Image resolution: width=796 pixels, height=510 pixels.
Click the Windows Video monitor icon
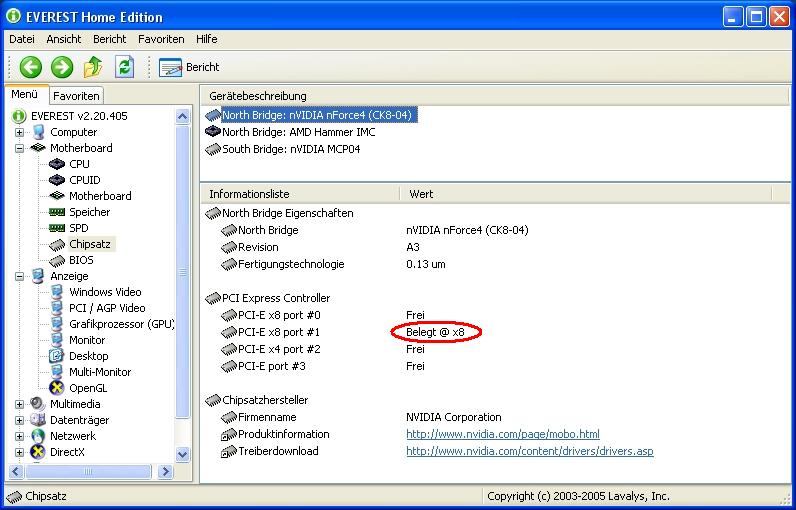tap(57, 292)
